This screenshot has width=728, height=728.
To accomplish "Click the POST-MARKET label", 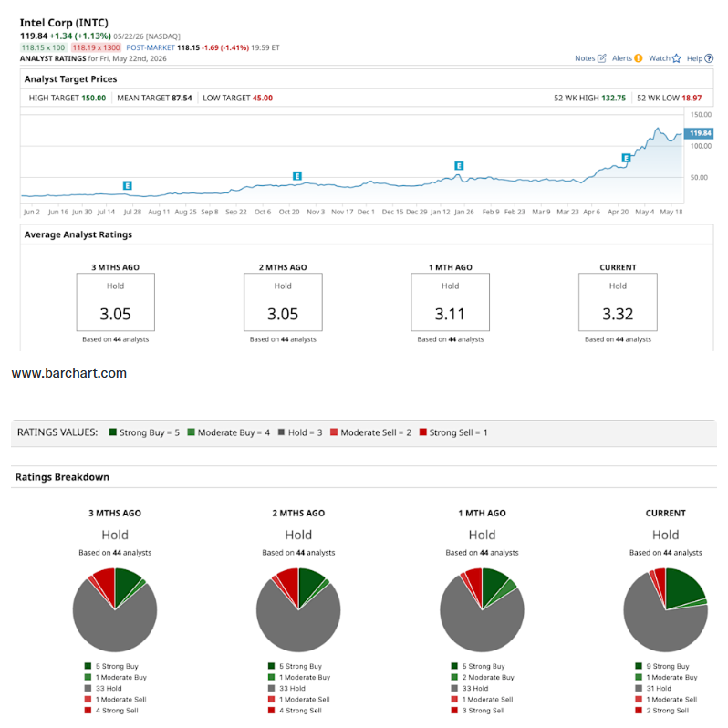I will tap(151, 47).
